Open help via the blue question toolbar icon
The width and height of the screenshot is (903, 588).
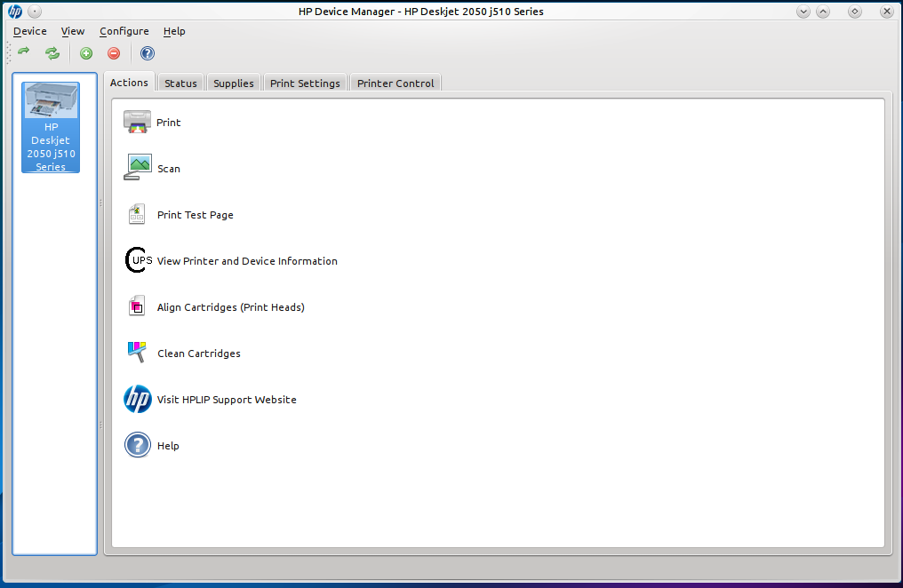[148, 53]
